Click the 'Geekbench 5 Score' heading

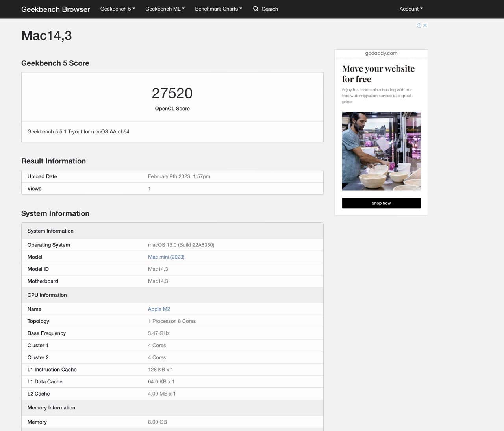[55, 63]
